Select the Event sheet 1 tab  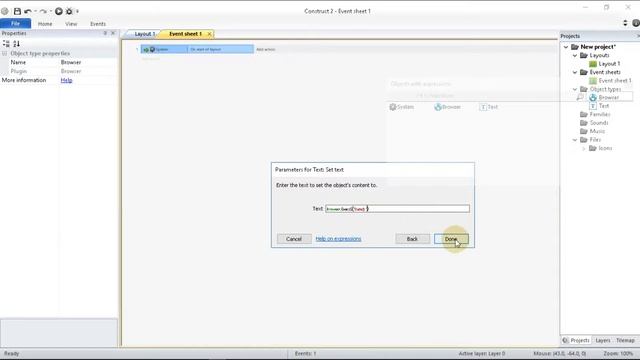185,34
